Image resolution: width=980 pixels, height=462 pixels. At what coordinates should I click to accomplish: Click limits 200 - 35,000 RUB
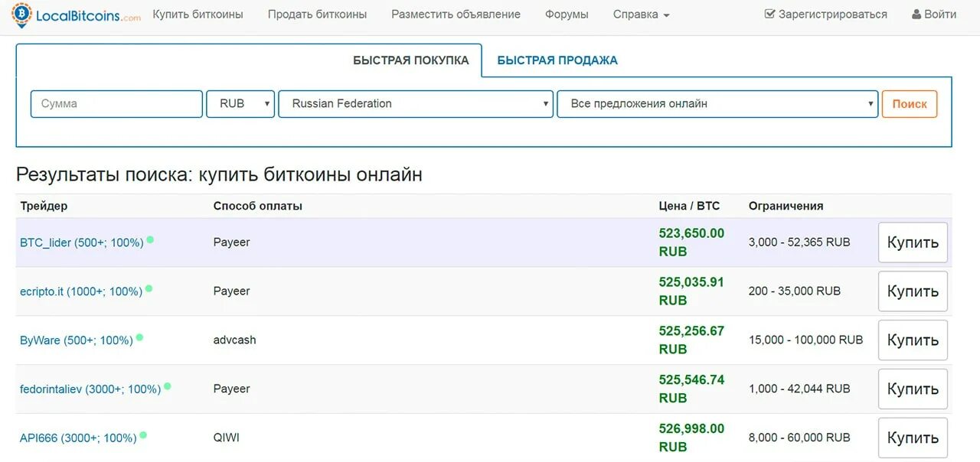click(x=795, y=291)
